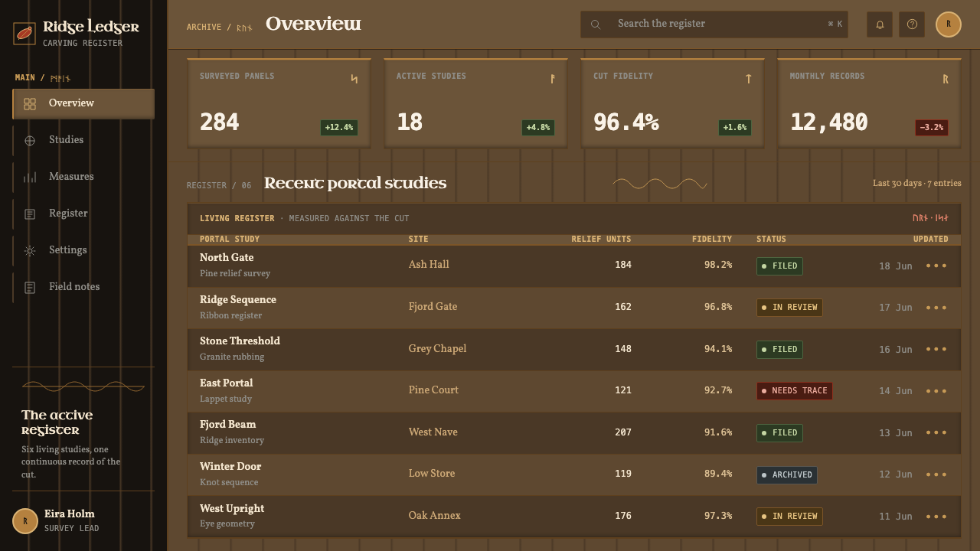Image resolution: width=980 pixels, height=551 pixels.
Task: Select the Fjord Beam study name
Action: [x=228, y=425]
